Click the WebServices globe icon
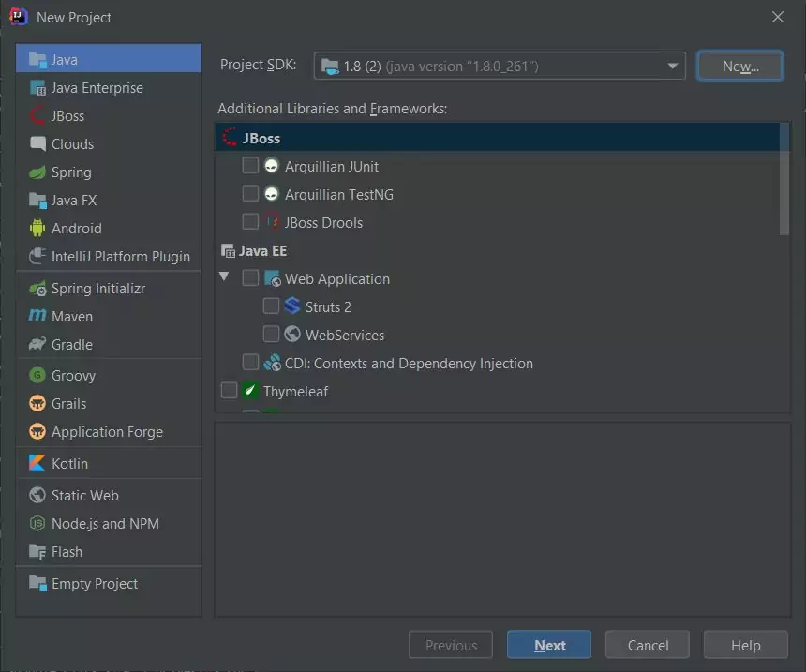This screenshot has height=672, width=806. (x=292, y=335)
